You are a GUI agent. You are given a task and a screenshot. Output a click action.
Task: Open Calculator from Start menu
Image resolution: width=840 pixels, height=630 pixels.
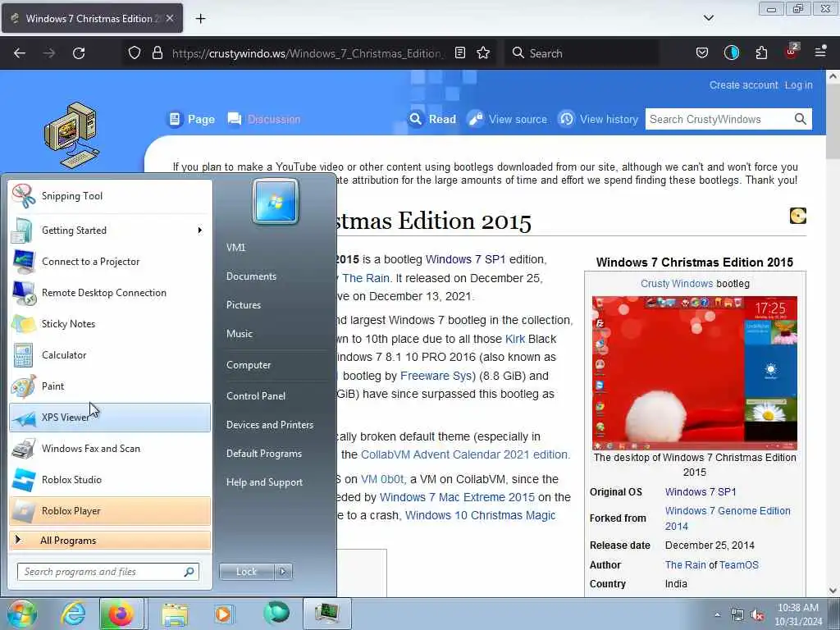point(110,354)
